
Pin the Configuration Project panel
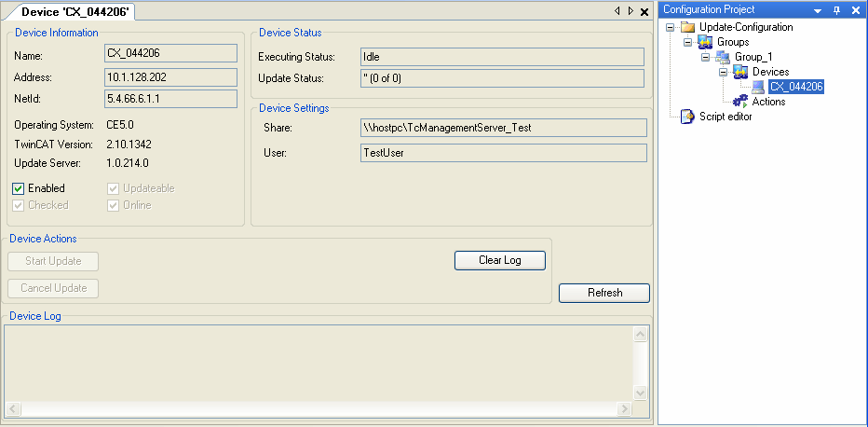[836, 10]
